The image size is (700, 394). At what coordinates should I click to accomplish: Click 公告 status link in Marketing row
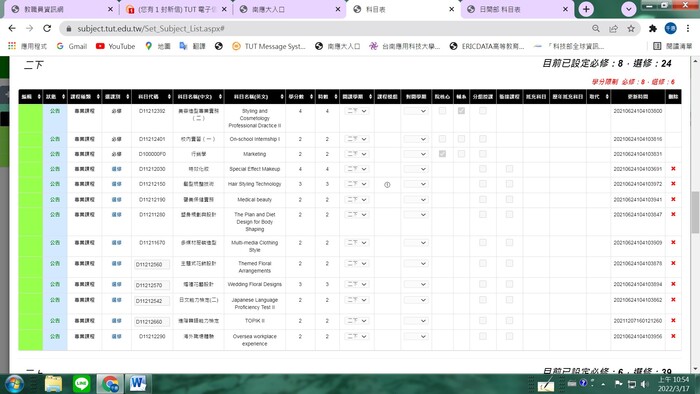pos(55,153)
